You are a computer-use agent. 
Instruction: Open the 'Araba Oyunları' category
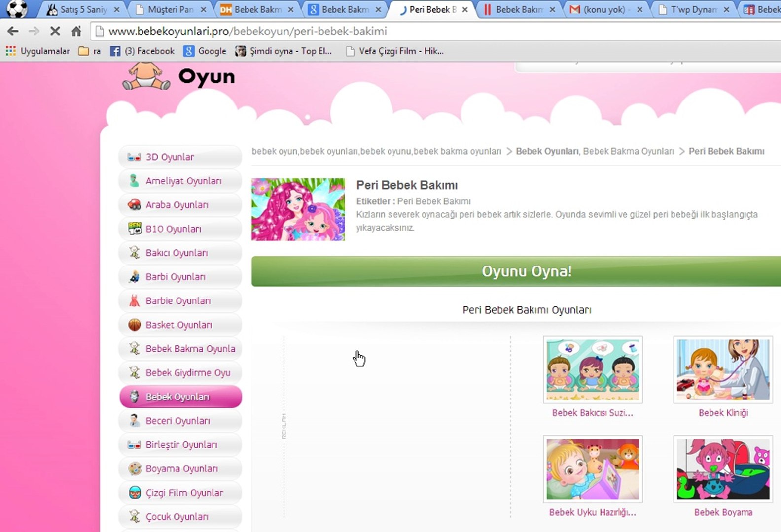click(x=180, y=205)
